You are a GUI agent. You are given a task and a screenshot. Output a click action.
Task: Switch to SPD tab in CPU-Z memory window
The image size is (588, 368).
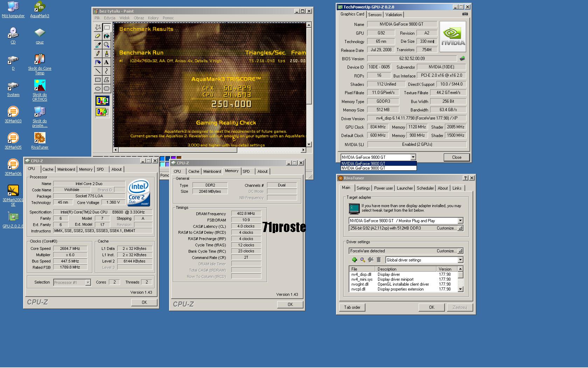click(x=246, y=171)
